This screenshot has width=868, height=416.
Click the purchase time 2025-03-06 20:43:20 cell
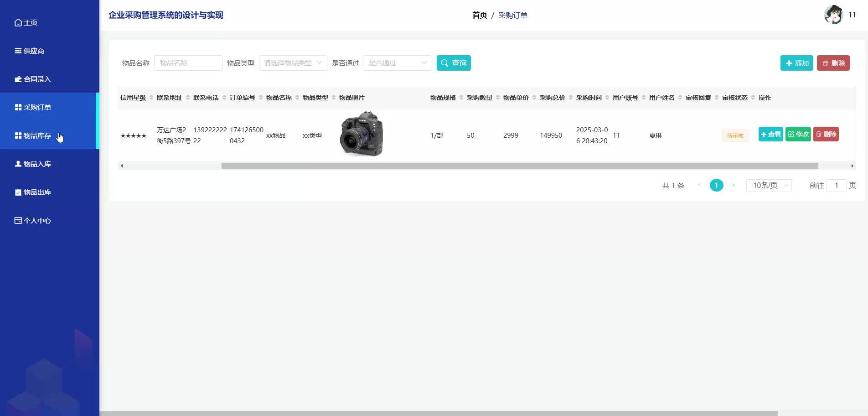[592, 135]
